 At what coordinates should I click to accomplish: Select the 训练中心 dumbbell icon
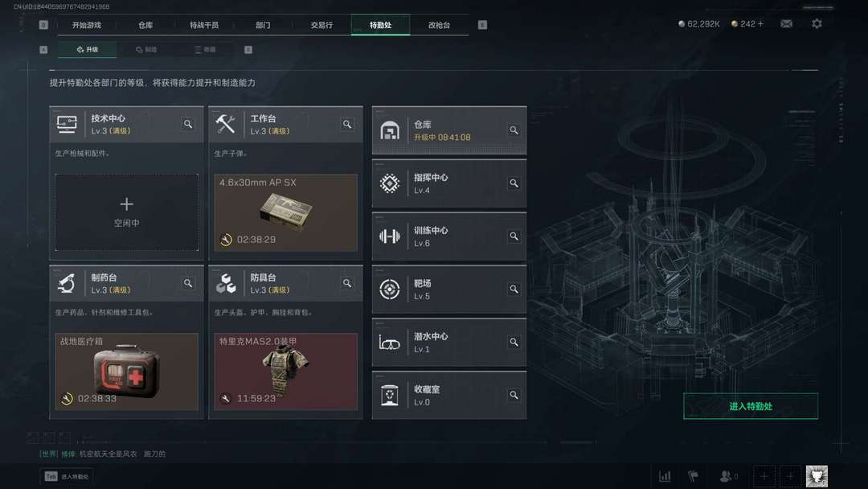click(390, 236)
